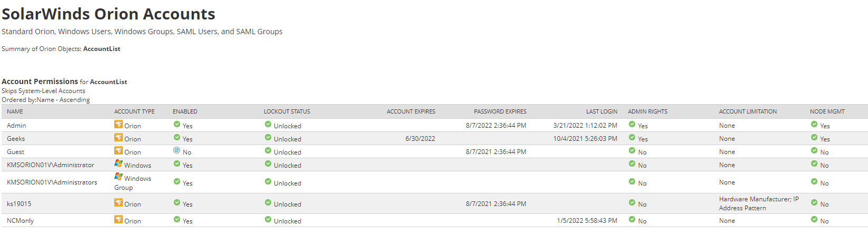
Task: Click the Windows Group icon for KMSORION01V\Administrators
Action: pyautogui.click(x=119, y=177)
